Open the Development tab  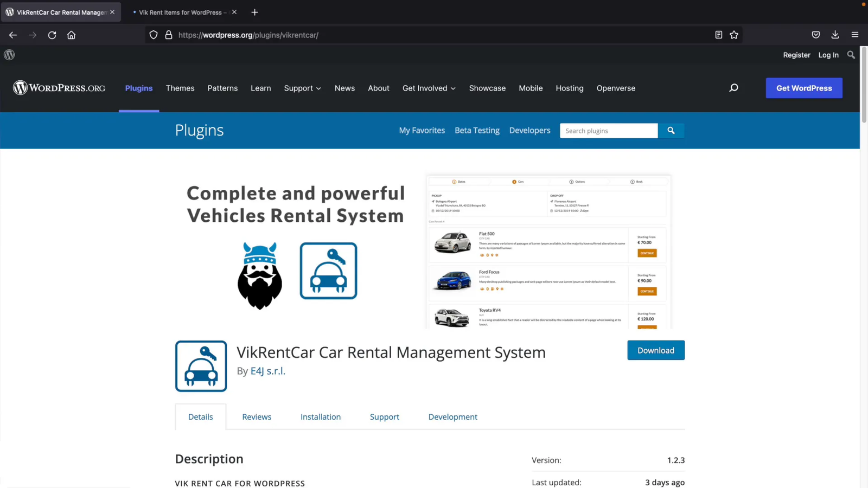(452, 416)
